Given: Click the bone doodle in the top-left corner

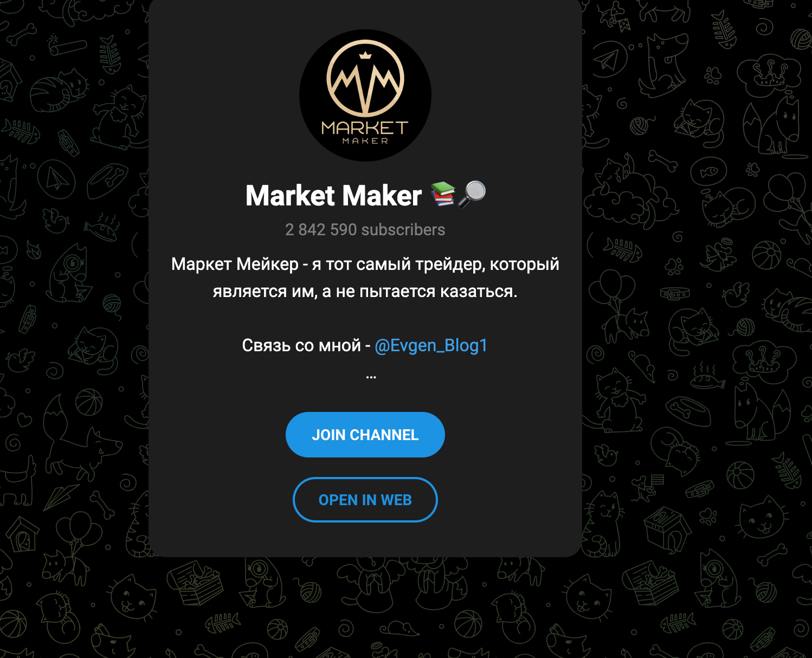Looking at the screenshot, I should click(22, 35).
